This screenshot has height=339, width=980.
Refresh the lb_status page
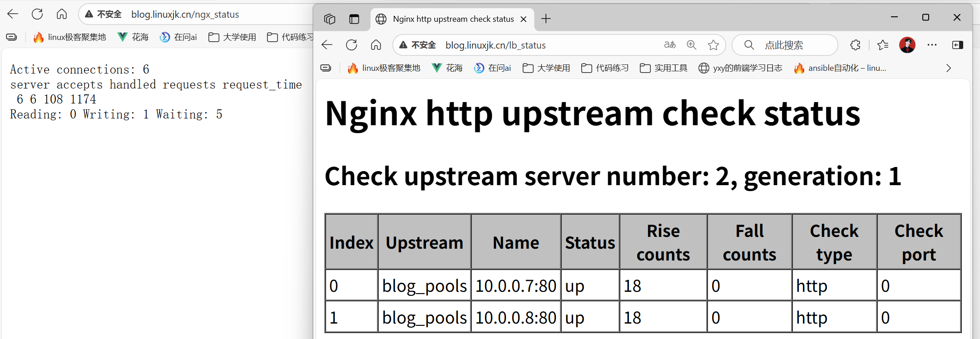[351, 45]
